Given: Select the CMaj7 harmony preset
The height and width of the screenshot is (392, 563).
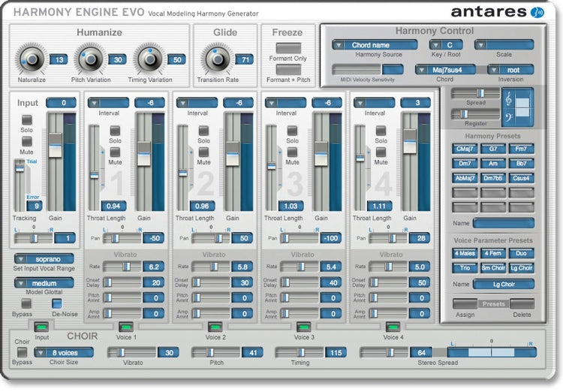Looking at the screenshot, I should click(x=464, y=149).
